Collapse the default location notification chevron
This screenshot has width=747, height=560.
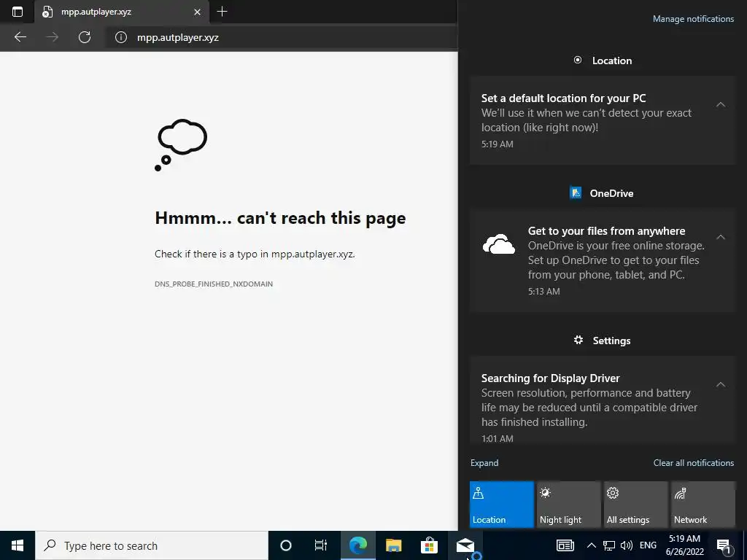coord(721,104)
